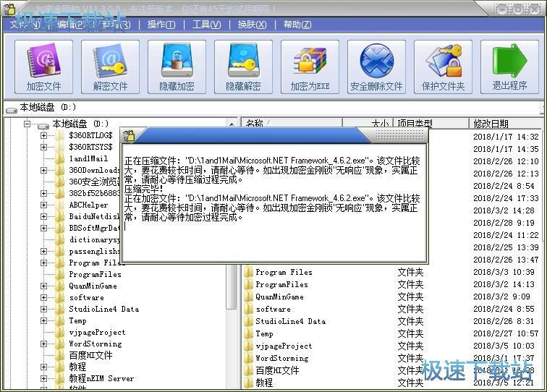Screen dimensions: 547x392
Task: Select 1and1Mail in the folder tree
Action: click(x=88, y=158)
